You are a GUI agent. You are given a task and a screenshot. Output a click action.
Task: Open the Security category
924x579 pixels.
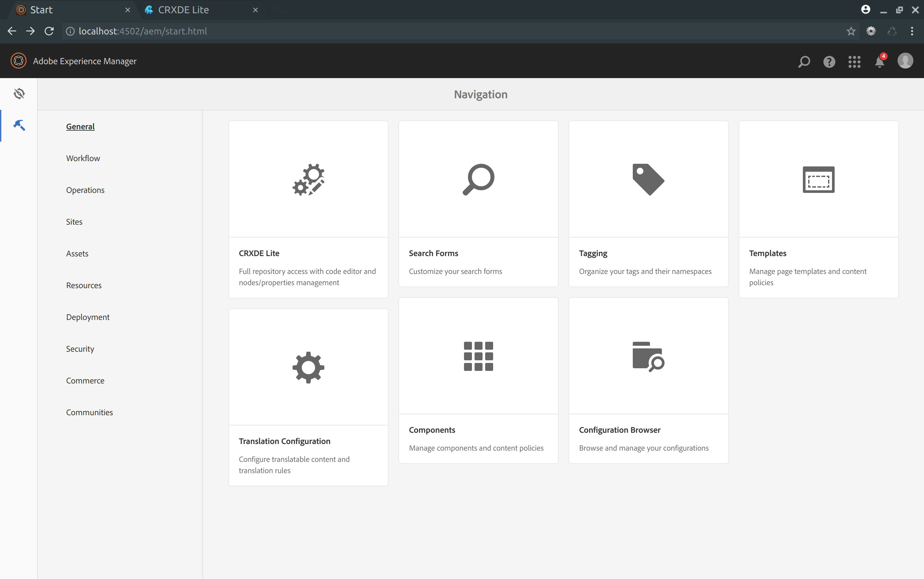[80, 349]
